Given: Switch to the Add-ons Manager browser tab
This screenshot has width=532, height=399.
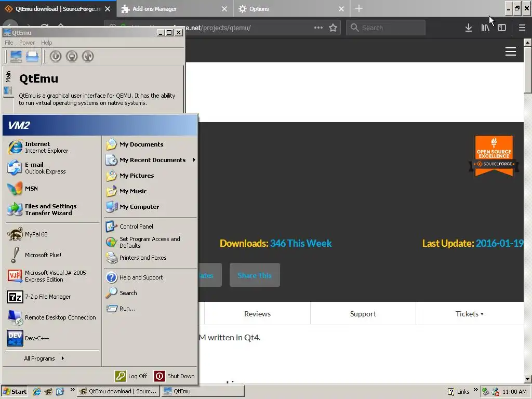Looking at the screenshot, I should click(175, 9).
